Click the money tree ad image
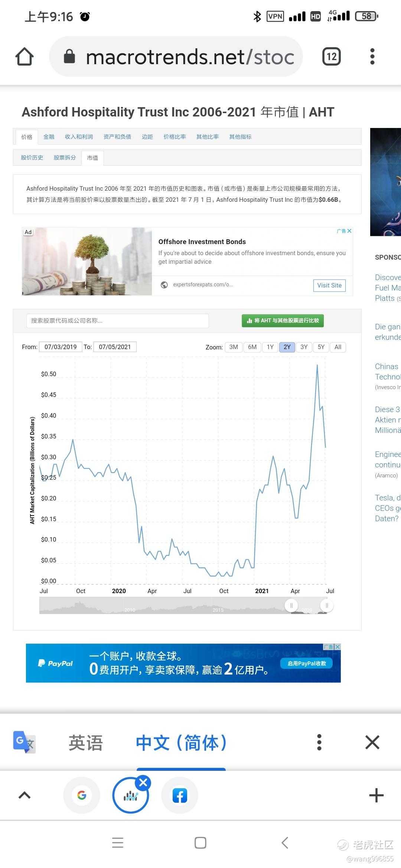401x868 pixels. coord(87,262)
